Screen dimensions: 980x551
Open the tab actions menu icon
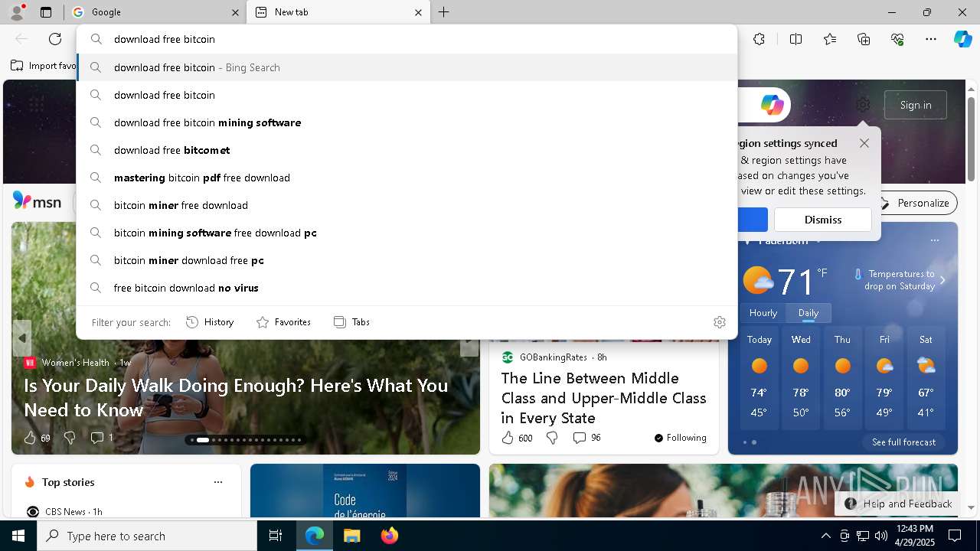(46, 12)
